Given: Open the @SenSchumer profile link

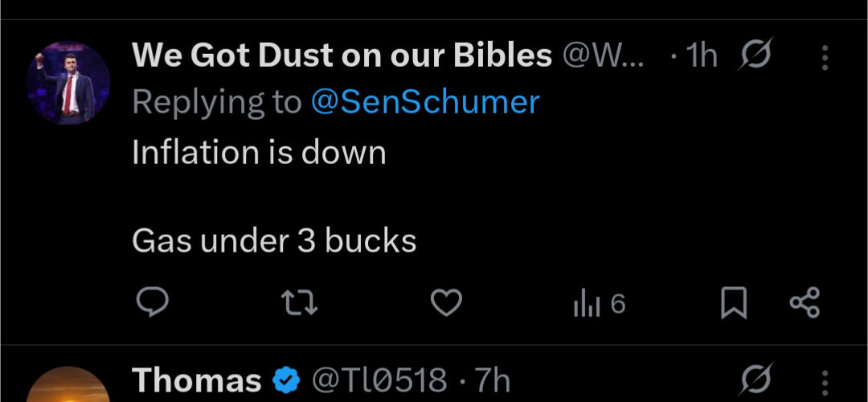Looking at the screenshot, I should click(425, 102).
